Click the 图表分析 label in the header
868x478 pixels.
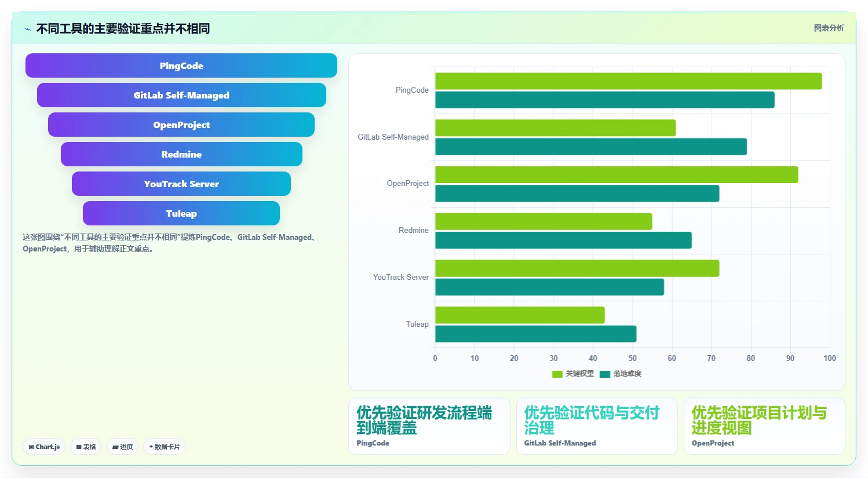(829, 28)
